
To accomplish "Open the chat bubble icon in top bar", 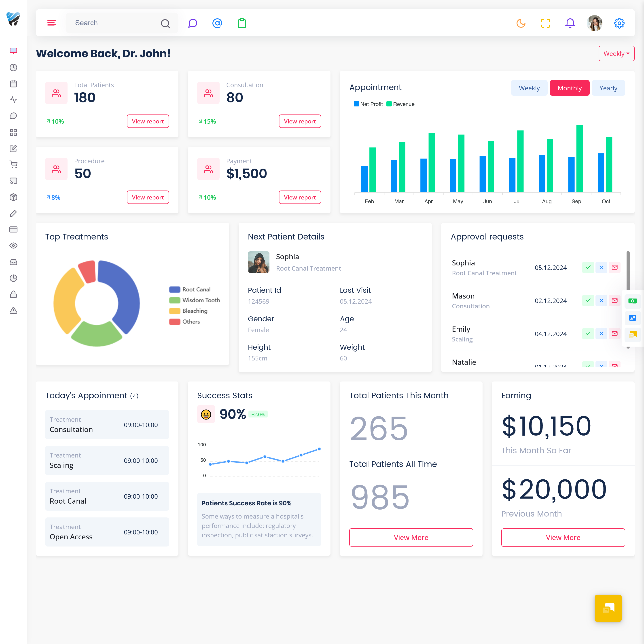I will pos(193,23).
